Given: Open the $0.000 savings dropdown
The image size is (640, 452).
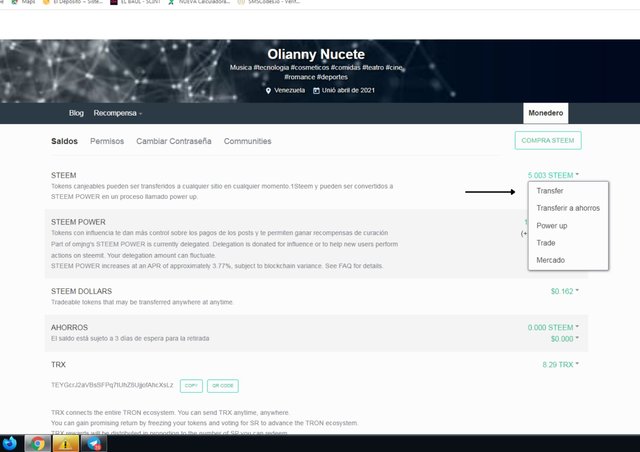Looking at the screenshot, I should tap(564, 339).
